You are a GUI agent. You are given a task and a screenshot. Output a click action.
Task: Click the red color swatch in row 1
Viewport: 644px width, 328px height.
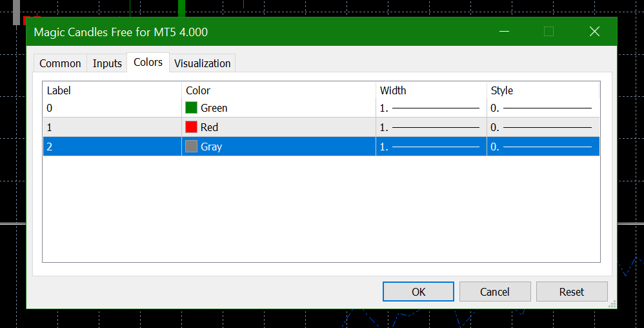(192, 127)
